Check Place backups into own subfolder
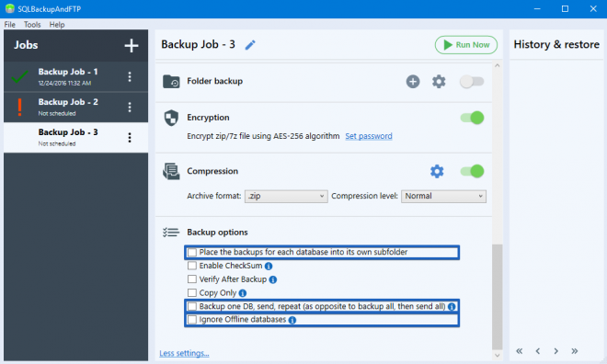Viewport: 607px width, 364px height. click(192, 252)
